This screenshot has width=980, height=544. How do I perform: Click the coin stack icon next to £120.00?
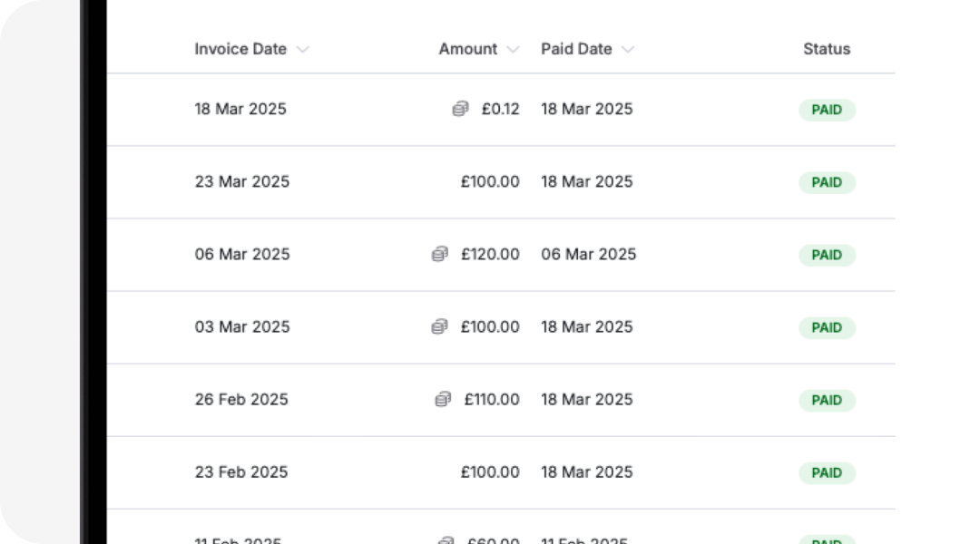click(x=442, y=254)
